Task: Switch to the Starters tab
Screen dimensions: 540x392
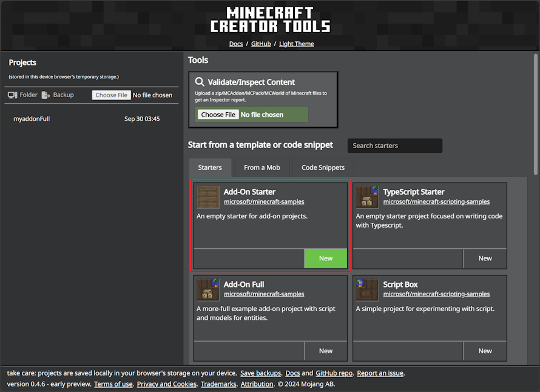Action: click(x=209, y=167)
